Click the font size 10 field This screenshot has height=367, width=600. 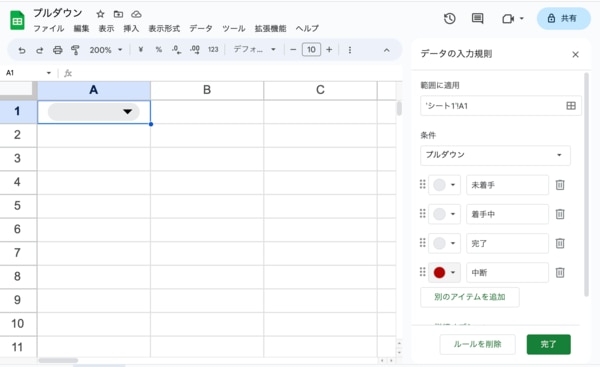pos(311,50)
